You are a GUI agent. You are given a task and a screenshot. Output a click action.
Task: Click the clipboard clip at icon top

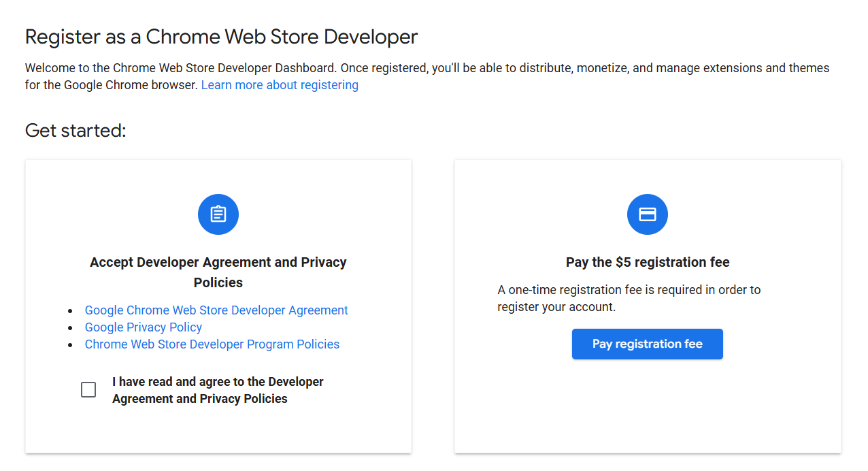(x=218, y=207)
